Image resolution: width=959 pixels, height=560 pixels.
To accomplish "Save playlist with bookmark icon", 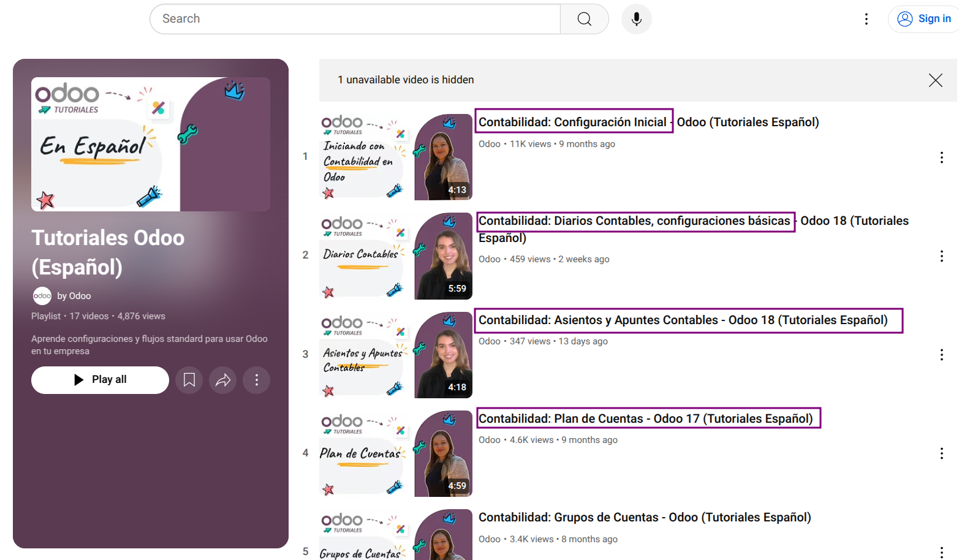I will tap(189, 380).
